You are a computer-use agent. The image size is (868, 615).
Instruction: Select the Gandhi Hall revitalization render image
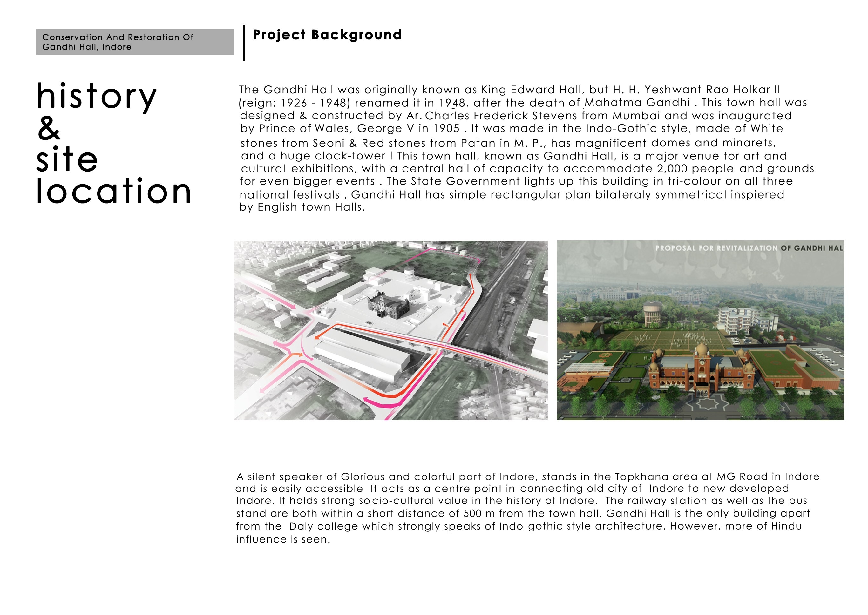coord(700,330)
